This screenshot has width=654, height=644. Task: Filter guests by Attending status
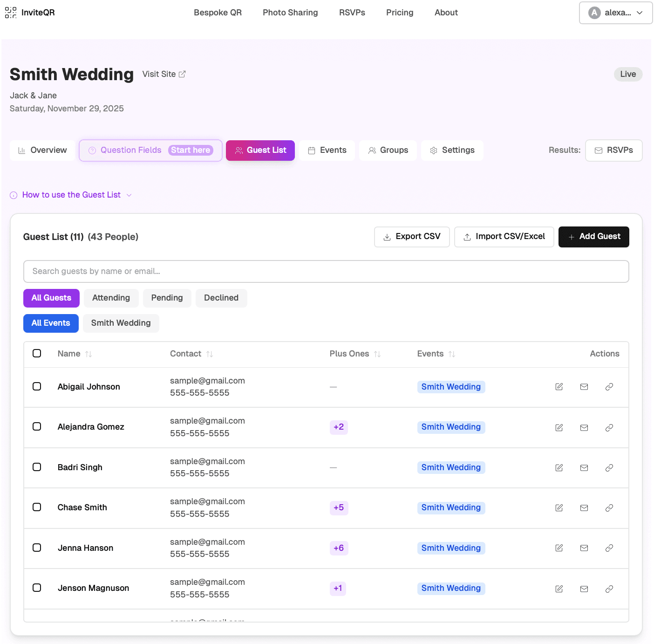pos(111,298)
